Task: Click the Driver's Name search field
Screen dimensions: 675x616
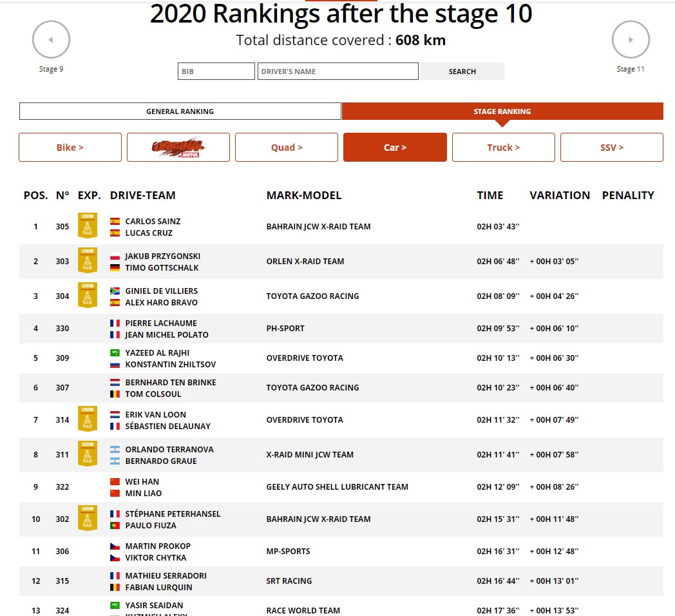Action: pyautogui.click(x=338, y=72)
